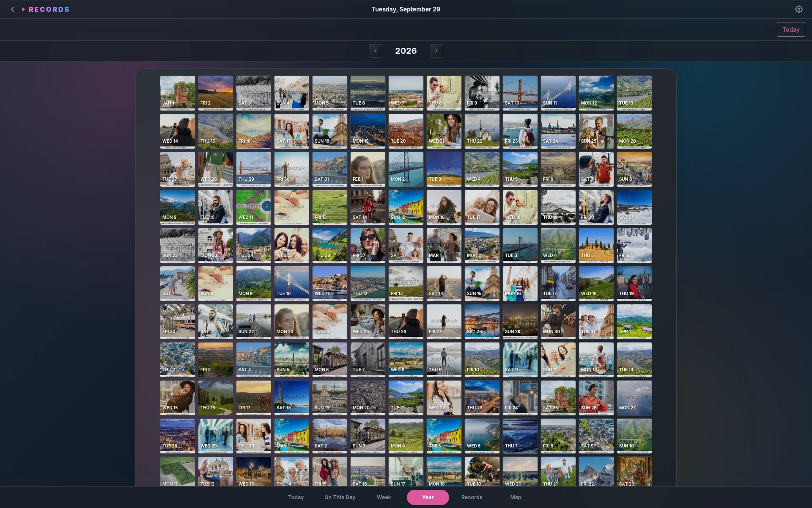The width and height of the screenshot is (812, 508).
Task: Go to next year 2027
Action: [x=436, y=51]
